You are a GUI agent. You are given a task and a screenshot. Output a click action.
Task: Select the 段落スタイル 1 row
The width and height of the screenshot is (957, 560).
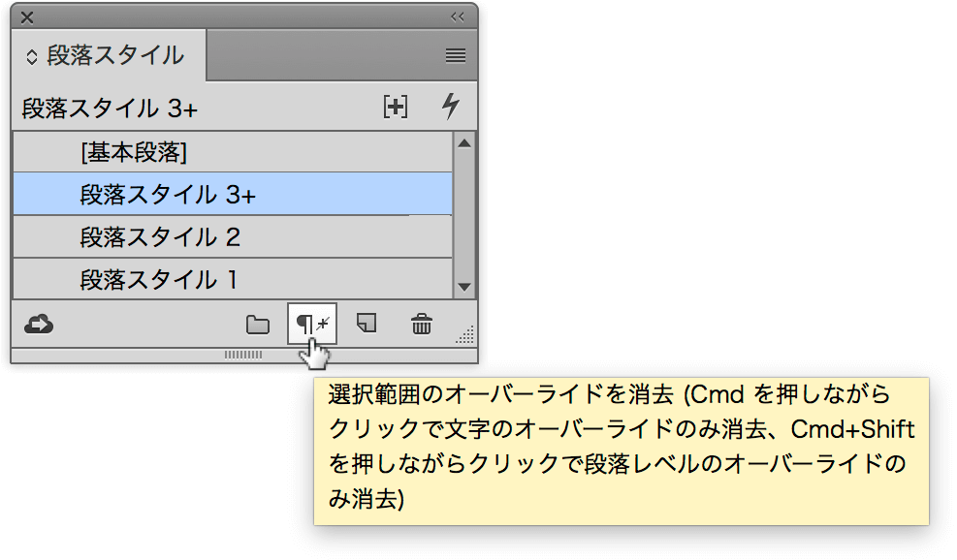click(x=233, y=279)
